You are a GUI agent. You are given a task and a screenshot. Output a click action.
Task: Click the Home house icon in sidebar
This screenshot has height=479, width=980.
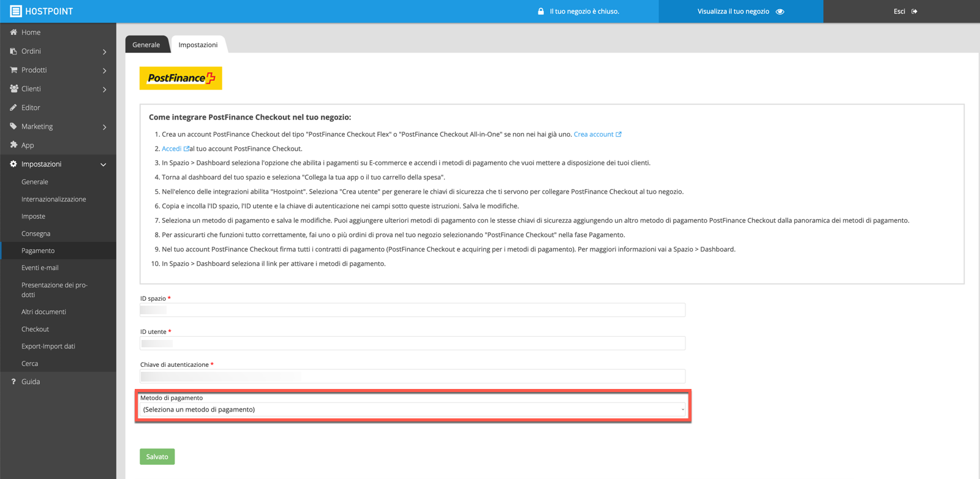click(x=13, y=32)
